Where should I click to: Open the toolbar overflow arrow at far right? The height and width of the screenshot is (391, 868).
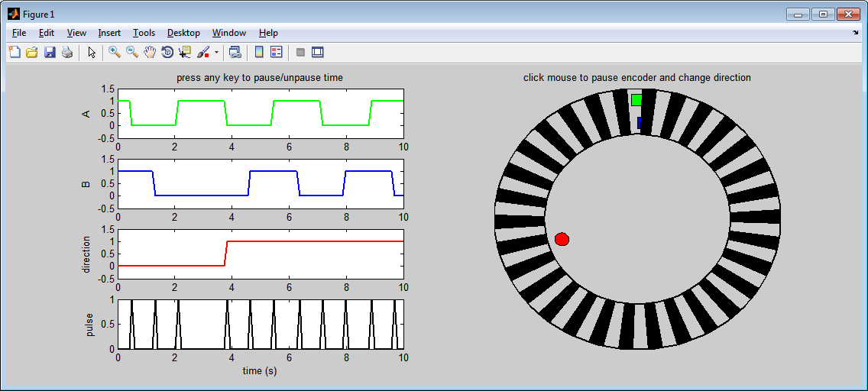click(x=856, y=33)
